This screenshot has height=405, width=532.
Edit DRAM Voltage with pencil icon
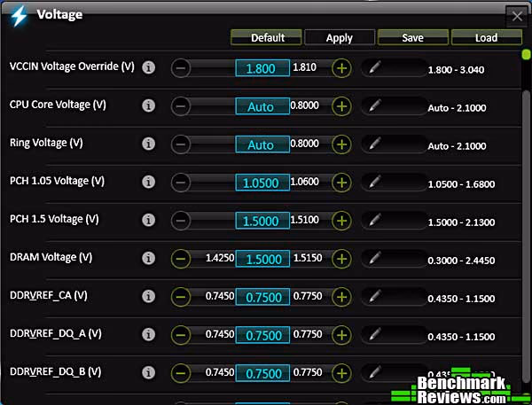click(374, 258)
